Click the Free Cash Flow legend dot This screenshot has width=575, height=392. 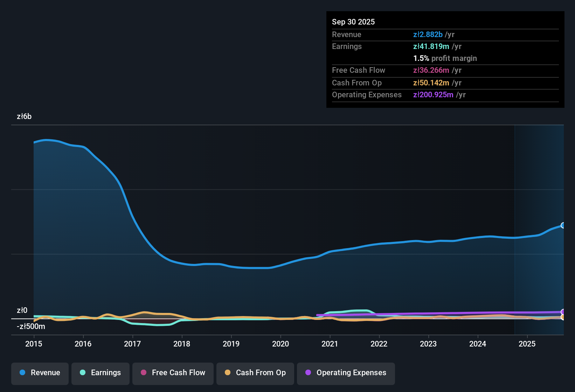pos(143,373)
